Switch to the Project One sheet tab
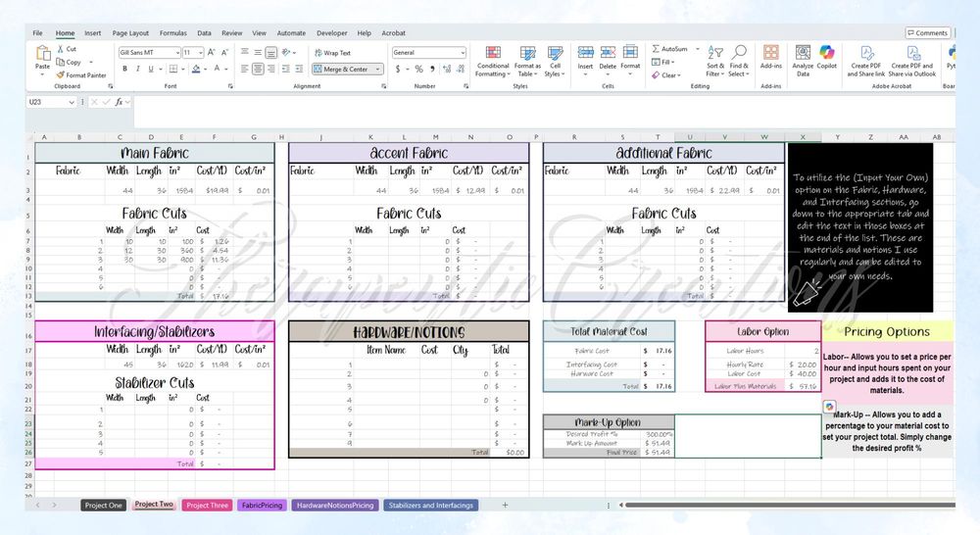The height and width of the screenshot is (535, 980). (104, 505)
